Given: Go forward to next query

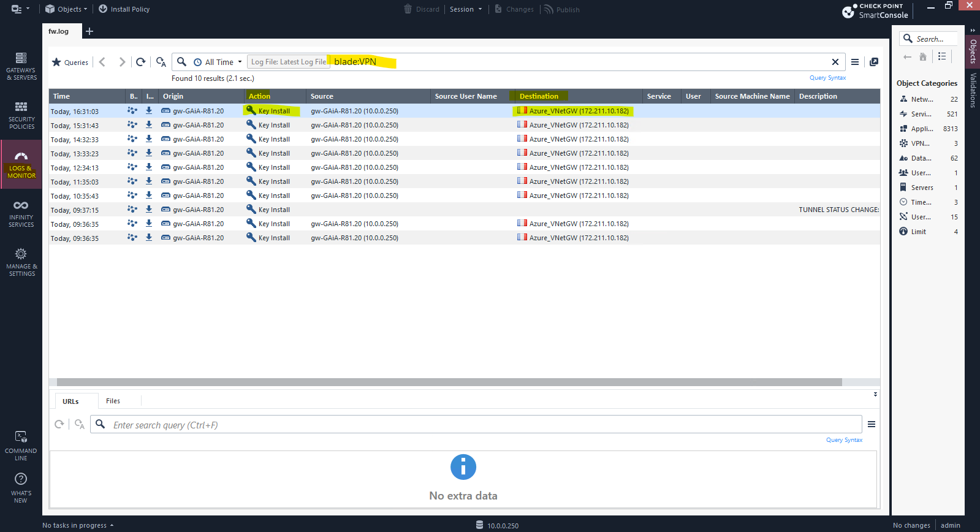Looking at the screenshot, I should click(x=122, y=62).
